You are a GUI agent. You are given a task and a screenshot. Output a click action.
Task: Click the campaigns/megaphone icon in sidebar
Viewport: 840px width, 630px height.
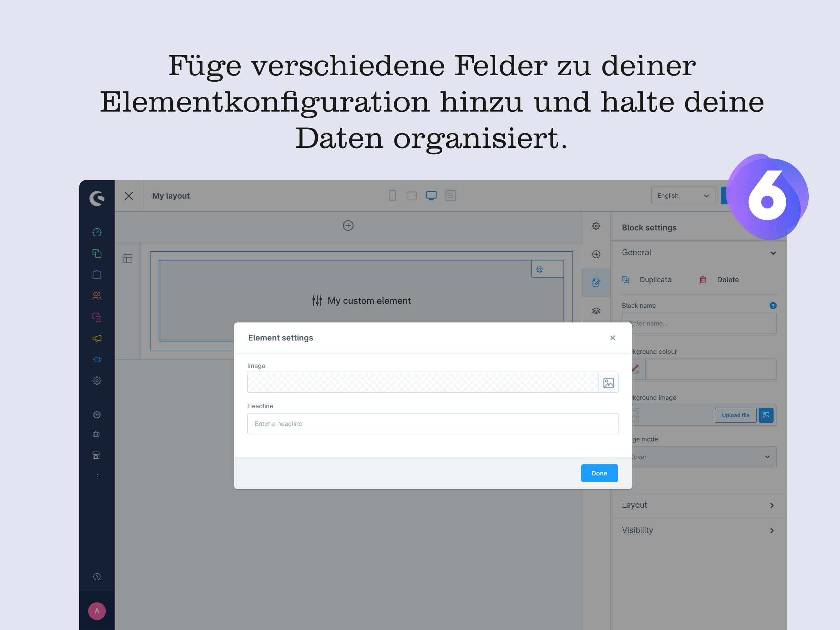(x=96, y=337)
